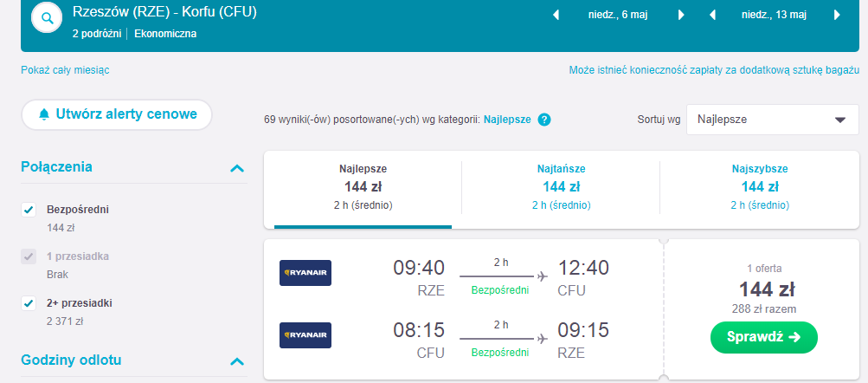Uncheck the Bezpośredni checkbox
868x383 pixels.
(x=29, y=210)
